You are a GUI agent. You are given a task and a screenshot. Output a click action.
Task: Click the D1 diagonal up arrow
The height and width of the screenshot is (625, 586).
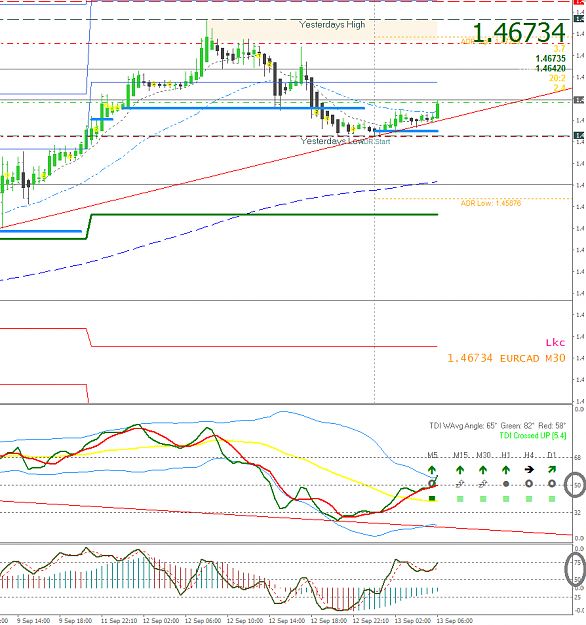pyautogui.click(x=552, y=470)
